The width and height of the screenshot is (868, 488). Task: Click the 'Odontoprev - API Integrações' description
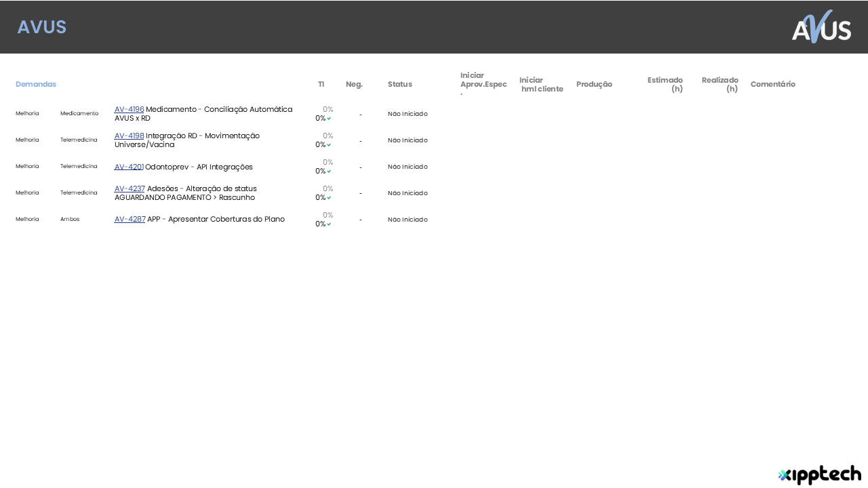[x=199, y=167]
